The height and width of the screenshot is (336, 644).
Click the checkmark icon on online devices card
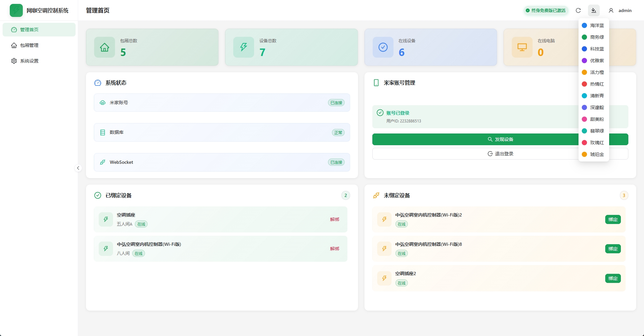pos(383,47)
